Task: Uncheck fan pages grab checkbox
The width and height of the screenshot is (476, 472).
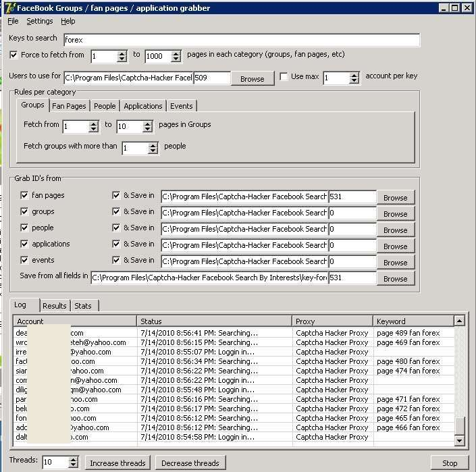Action: click(x=24, y=195)
